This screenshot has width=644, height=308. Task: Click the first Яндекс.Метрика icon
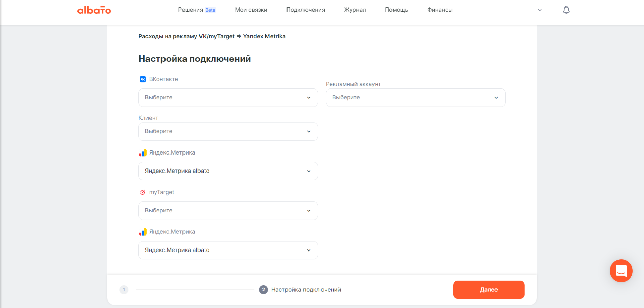click(x=142, y=152)
